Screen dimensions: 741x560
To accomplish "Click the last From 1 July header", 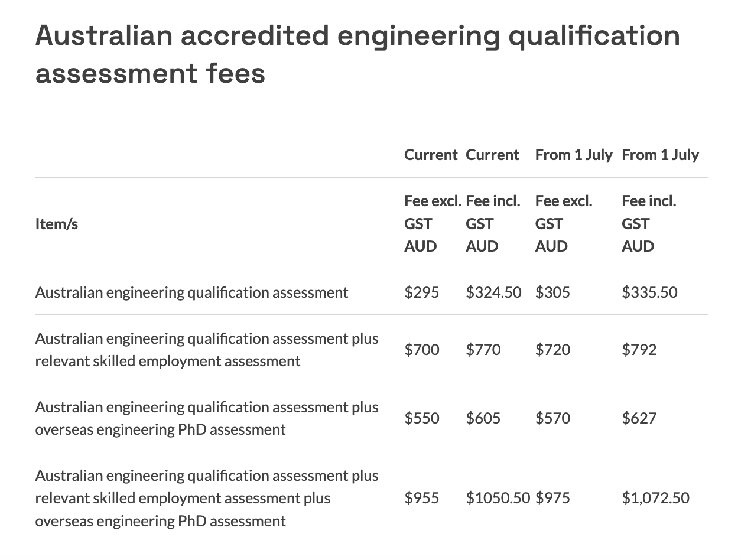I will (660, 155).
